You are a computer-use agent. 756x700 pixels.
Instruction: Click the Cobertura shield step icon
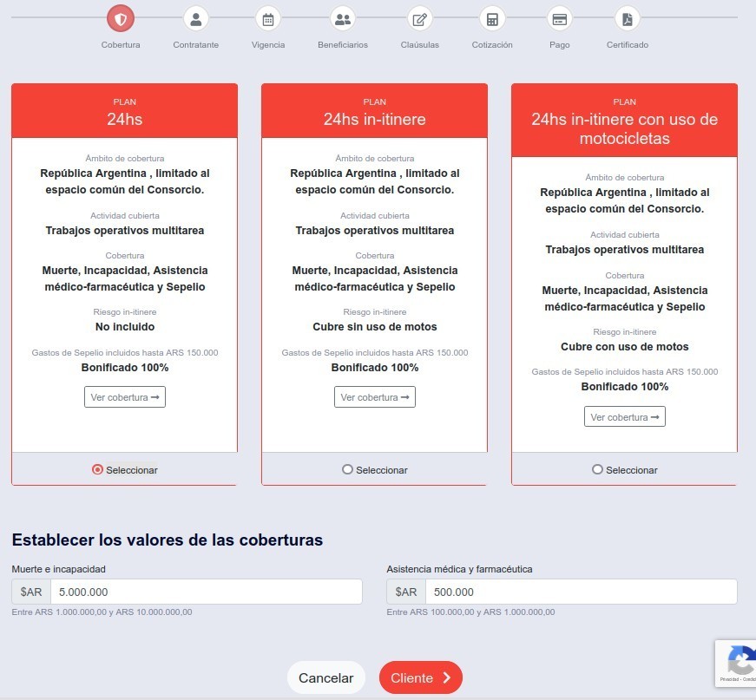coord(121,18)
